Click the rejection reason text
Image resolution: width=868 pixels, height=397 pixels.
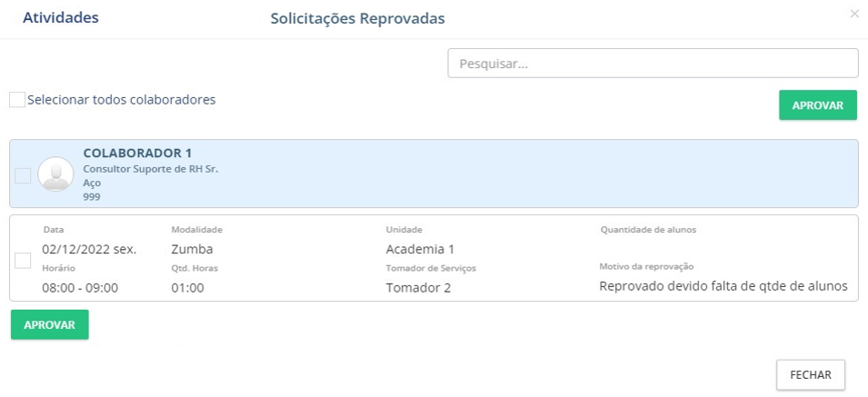pos(723,286)
